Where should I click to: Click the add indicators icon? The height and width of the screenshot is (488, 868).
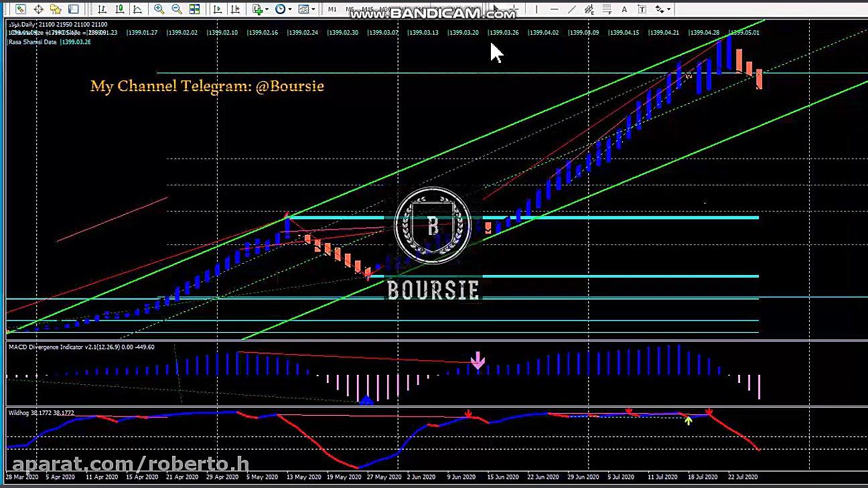258,9
